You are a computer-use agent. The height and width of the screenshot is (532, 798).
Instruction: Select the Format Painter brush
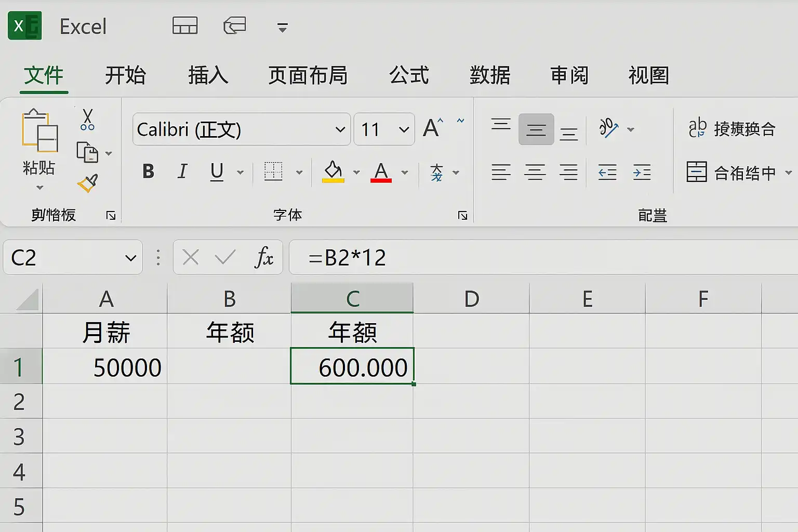(x=87, y=183)
